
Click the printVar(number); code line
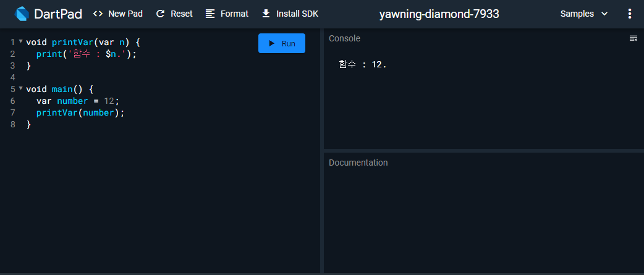point(80,112)
